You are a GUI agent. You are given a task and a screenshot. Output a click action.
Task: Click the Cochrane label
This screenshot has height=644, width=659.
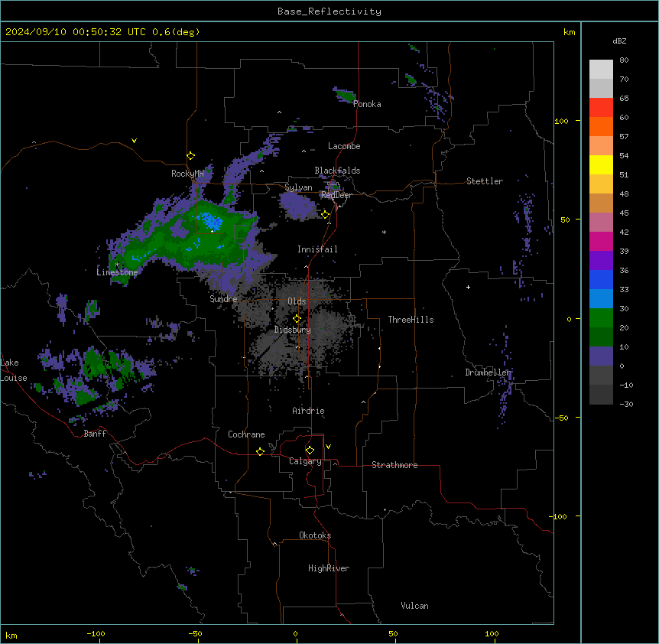(246, 434)
